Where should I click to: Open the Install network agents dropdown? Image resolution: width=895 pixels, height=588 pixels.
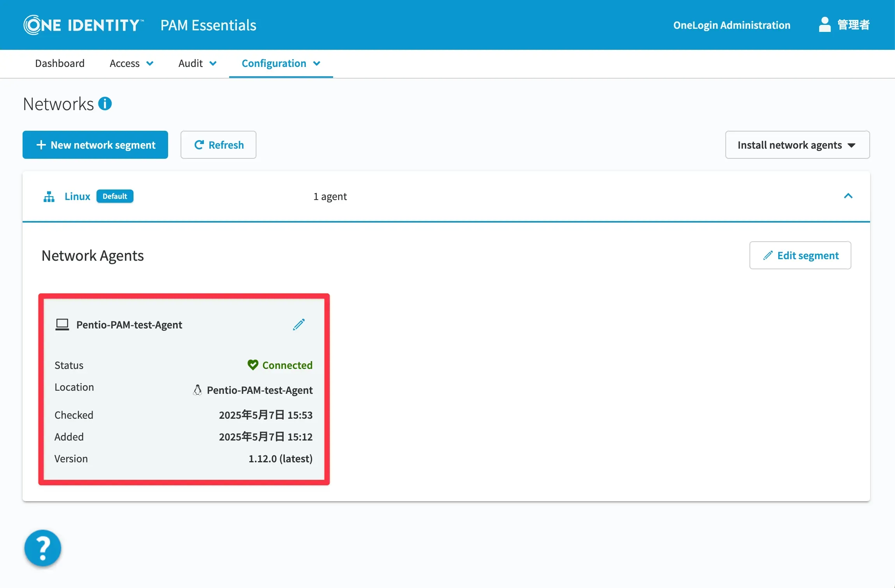pyautogui.click(x=797, y=145)
